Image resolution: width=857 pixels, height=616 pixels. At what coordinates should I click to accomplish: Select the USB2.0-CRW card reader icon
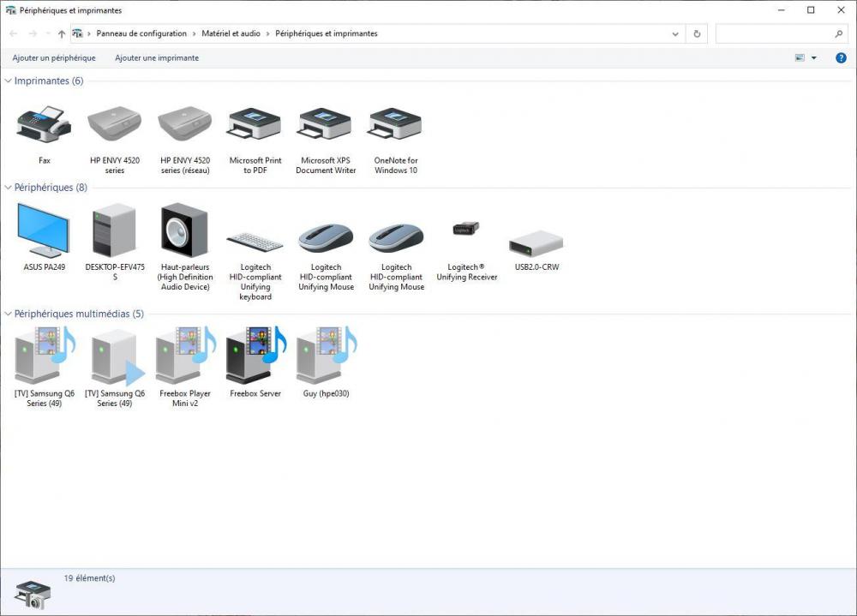click(x=536, y=244)
